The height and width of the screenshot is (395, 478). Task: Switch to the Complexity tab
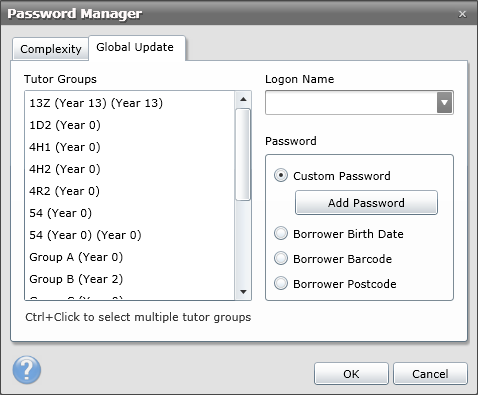(51, 49)
